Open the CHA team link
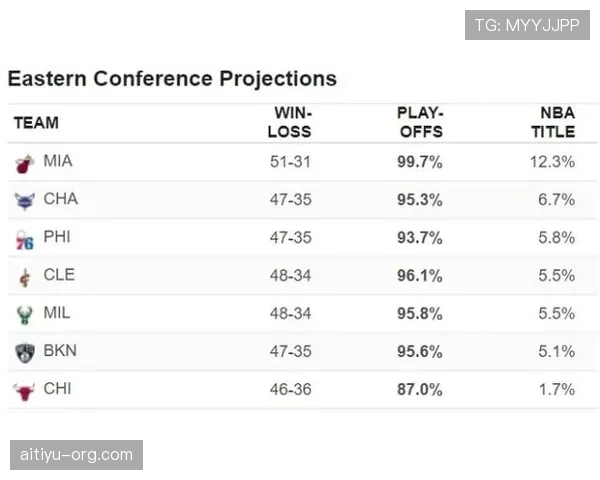The width and height of the screenshot is (600, 480). click(x=61, y=199)
